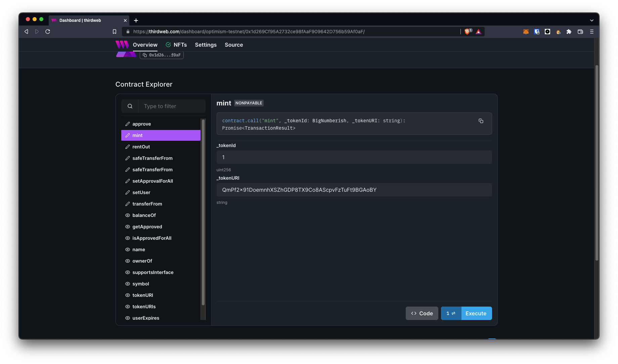Open the browser extensions puzzle icon
Image resolution: width=618 pixels, height=364 pixels.
pos(569,32)
